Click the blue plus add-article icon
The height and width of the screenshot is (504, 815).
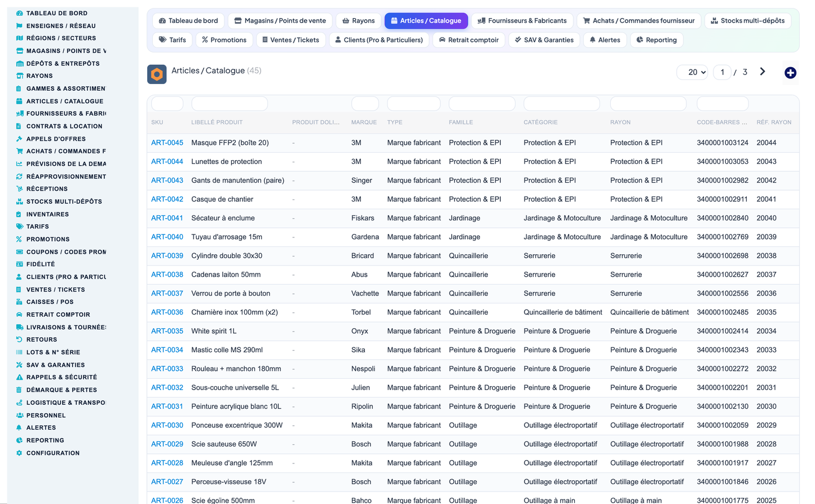point(790,73)
